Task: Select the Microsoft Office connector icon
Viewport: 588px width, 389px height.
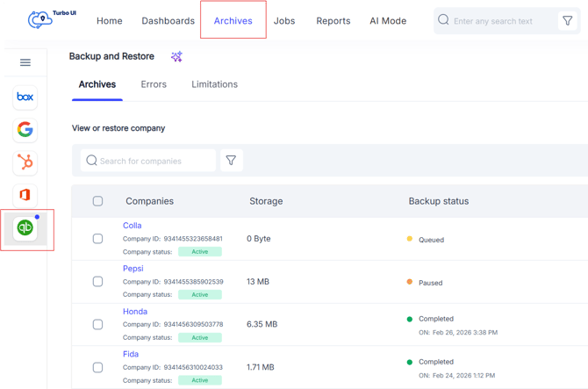Action: coord(25,195)
